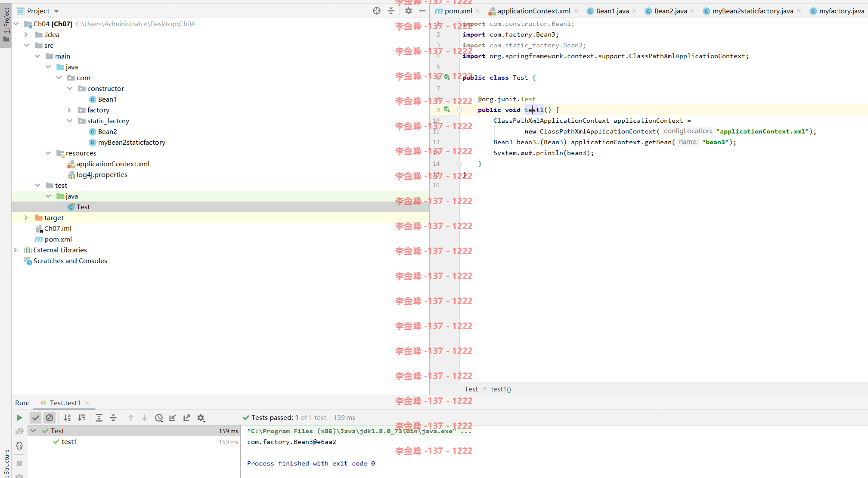Expand External Libraries node
Image resolution: width=868 pixels, height=478 pixels.
coord(15,250)
